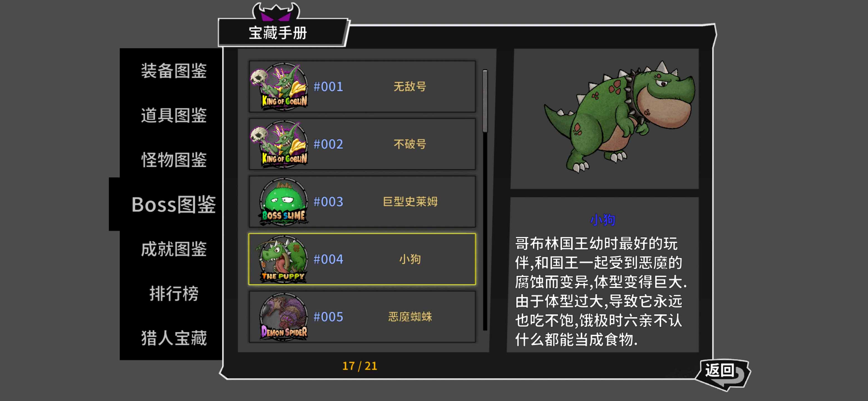Click the Boss Slime badge icon
This screenshot has width=868, height=401.
tap(283, 202)
